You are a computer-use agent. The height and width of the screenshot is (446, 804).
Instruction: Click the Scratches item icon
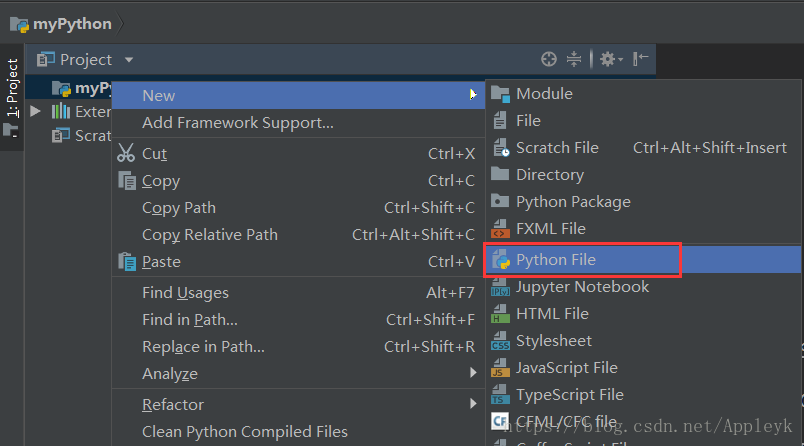61,135
